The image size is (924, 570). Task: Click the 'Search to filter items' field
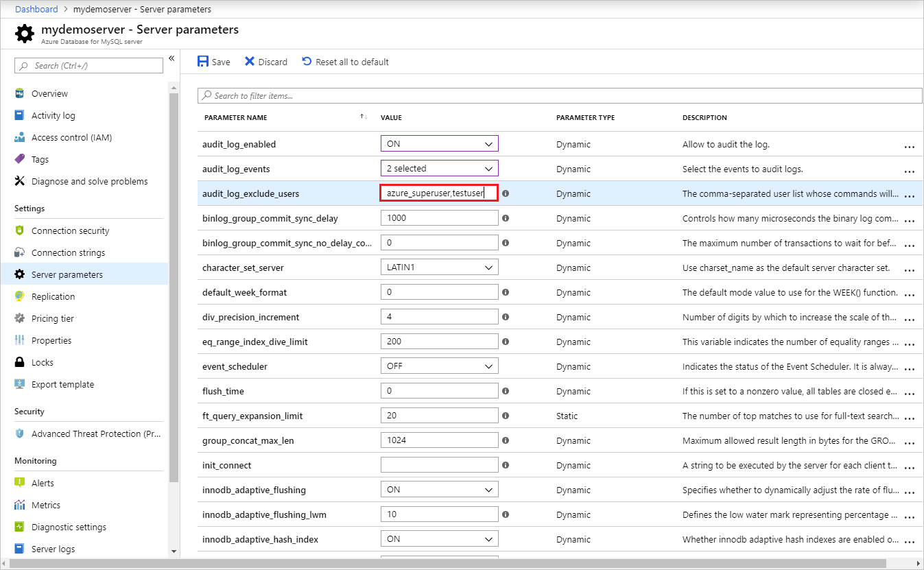click(560, 95)
